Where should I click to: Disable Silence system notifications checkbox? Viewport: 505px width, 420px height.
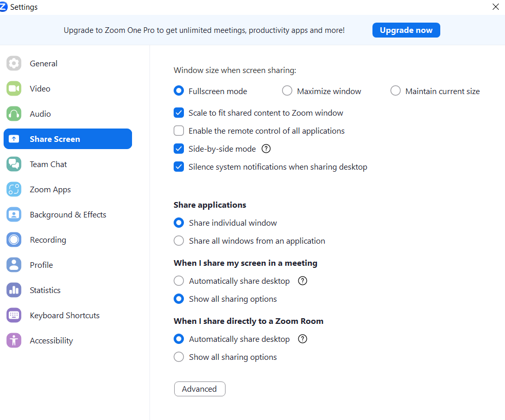pos(179,167)
